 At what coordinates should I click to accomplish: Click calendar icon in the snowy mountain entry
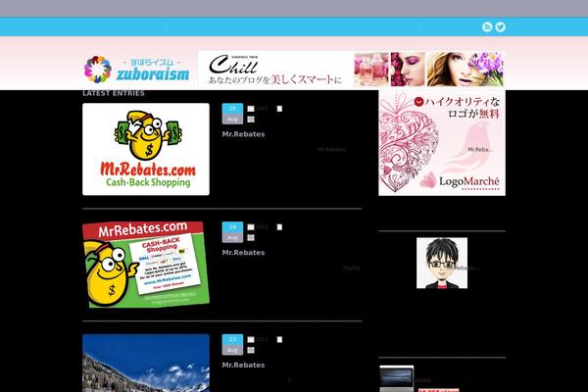coord(251,340)
